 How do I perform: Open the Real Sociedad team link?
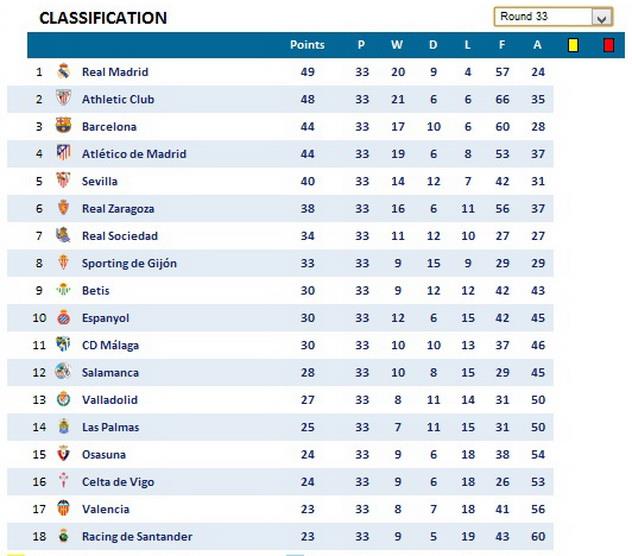(x=119, y=236)
